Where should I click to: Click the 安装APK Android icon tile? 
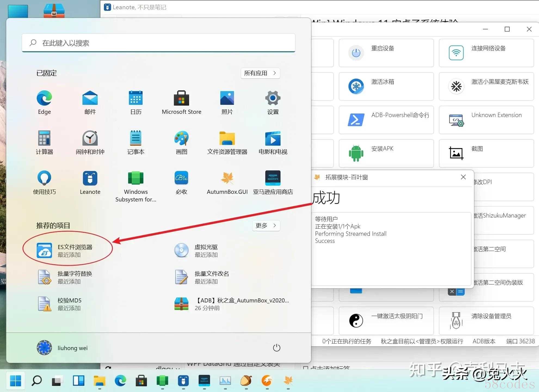386,153
